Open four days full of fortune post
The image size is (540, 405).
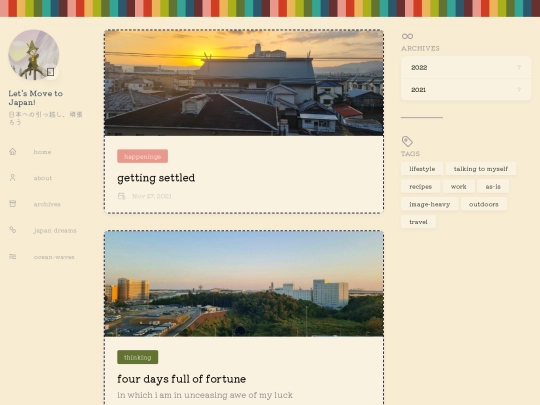click(x=181, y=379)
